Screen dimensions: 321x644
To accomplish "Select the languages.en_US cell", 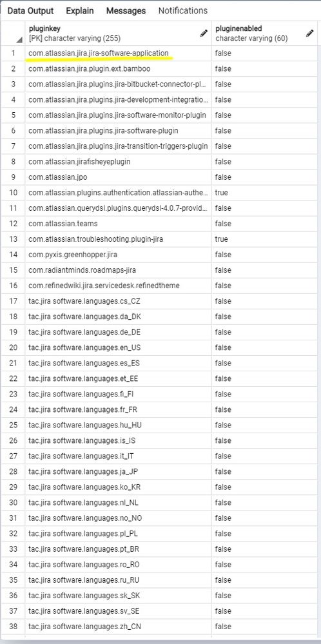I will (x=118, y=347).
